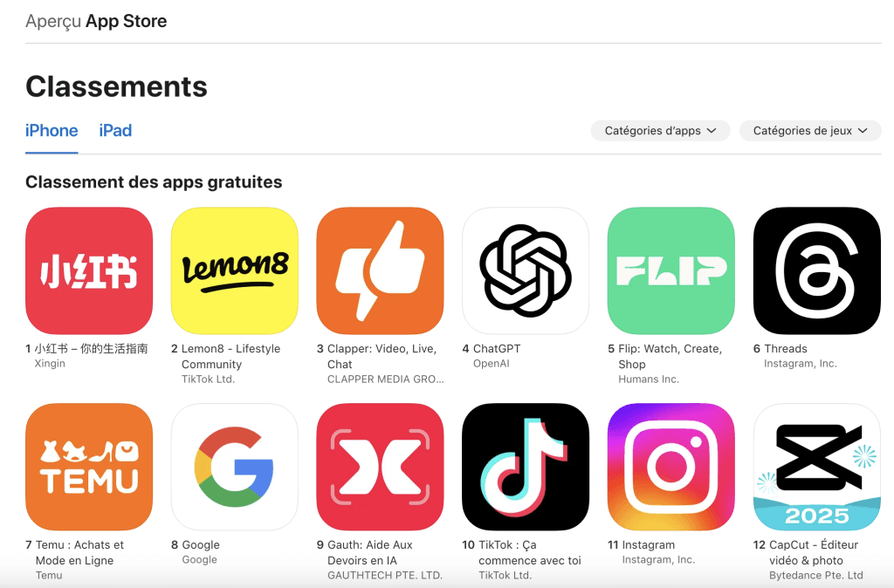This screenshot has height=588, width=894.
Task: Open the Gauth app icon
Action: [381, 468]
